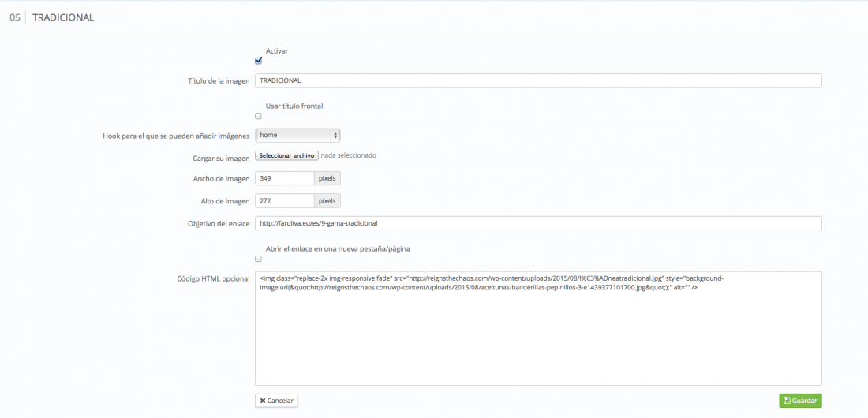Check Abrir el enlace en una nueva pestaña
Viewport: 868px width, 418px height.
pyautogui.click(x=259, y=259)
